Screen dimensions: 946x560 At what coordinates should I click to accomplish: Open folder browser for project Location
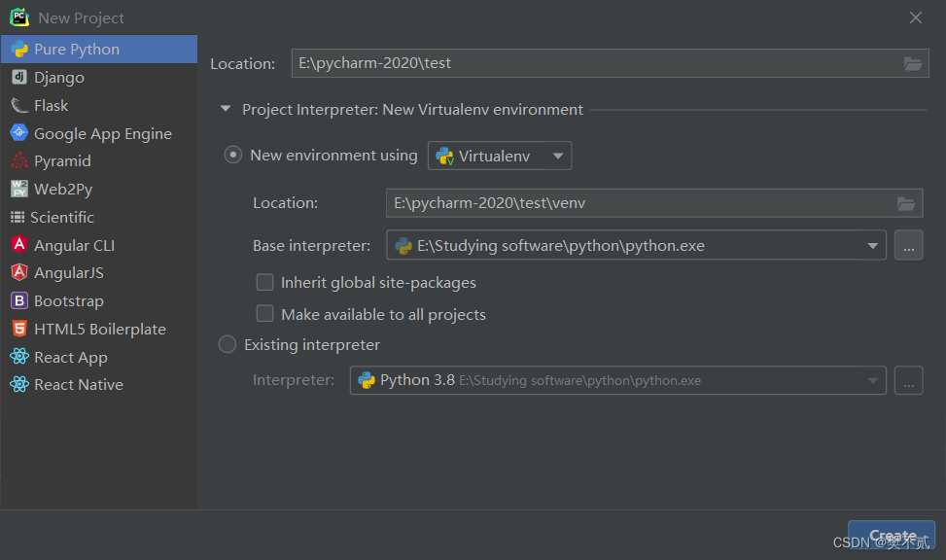(x=912, y=63)
